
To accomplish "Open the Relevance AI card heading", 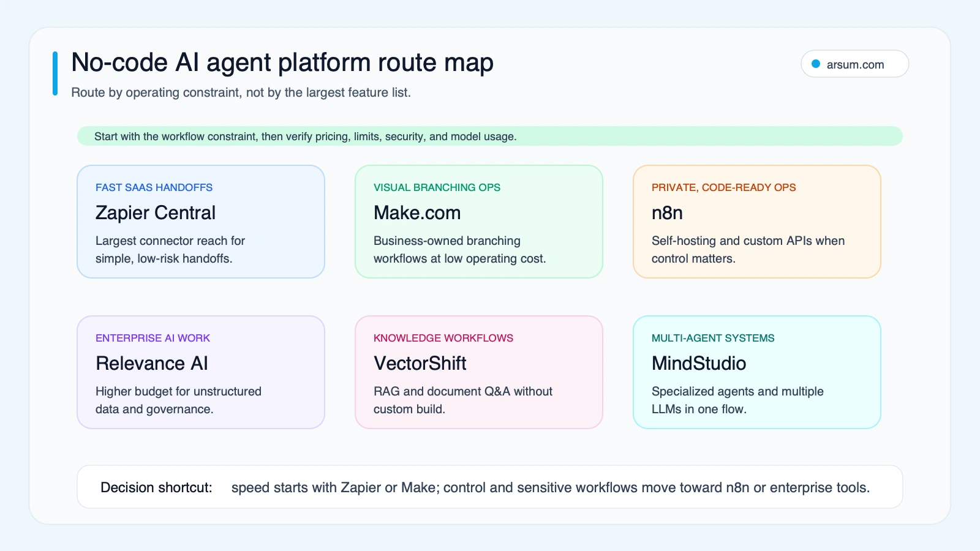I will tap(152, 363).
